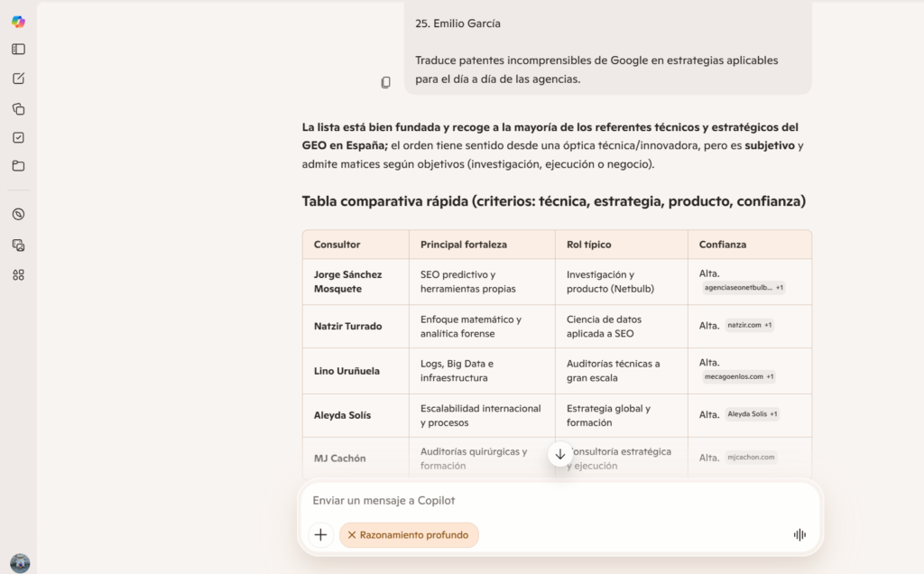
Task: Open the tasks checkmark icon in sidebar
Action: pyautogui.click(x=18, y=137)
